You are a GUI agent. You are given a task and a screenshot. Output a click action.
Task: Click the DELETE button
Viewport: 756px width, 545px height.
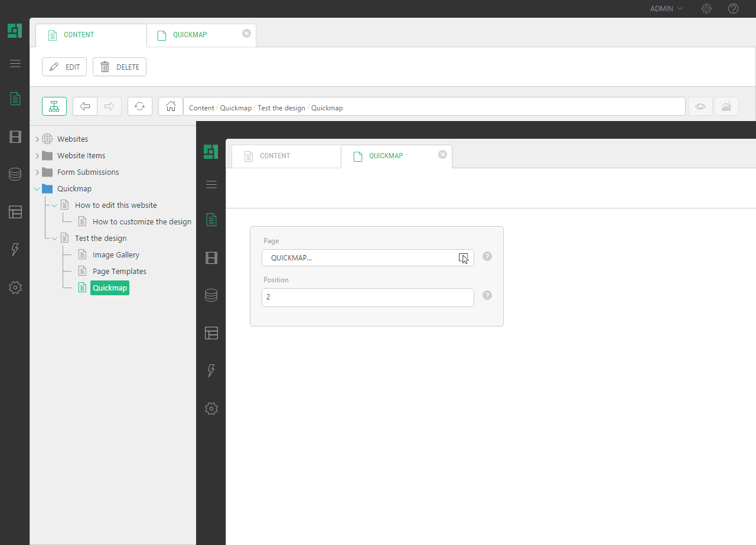119,67
